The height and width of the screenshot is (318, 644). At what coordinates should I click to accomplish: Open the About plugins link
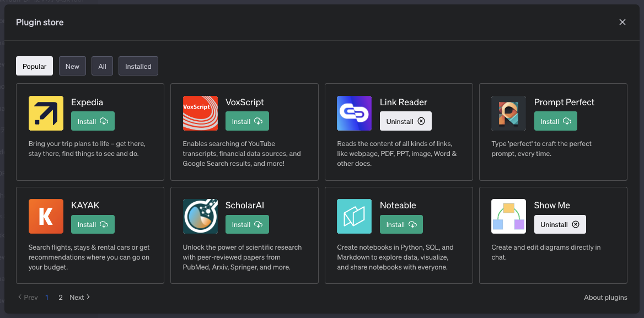coord(605,298)
